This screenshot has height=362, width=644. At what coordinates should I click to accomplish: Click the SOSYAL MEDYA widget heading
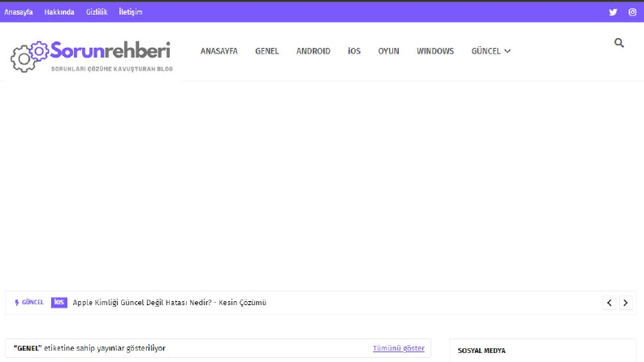coord(482,351)
